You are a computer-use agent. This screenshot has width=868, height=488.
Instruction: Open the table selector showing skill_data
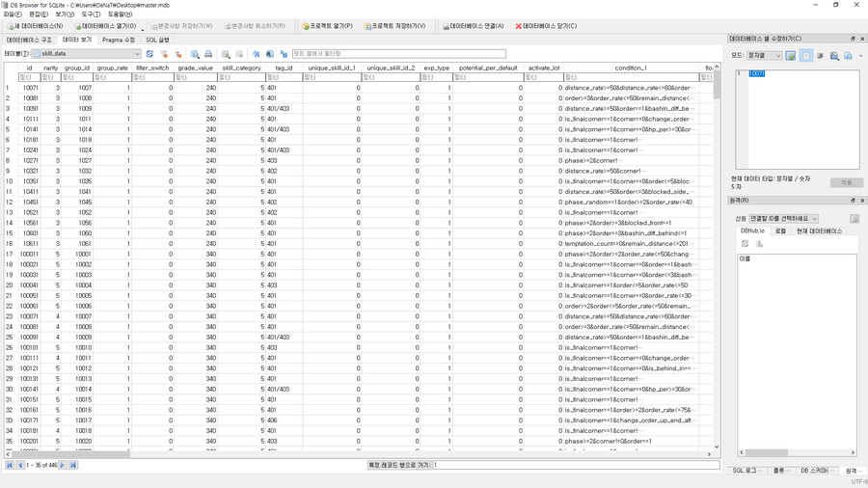(x=87, y=54)
